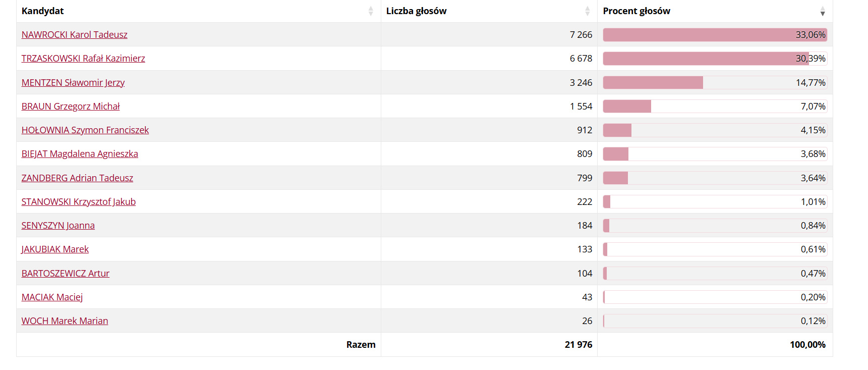Open SENYSZYN Joanna link

(x=58, y=225)
